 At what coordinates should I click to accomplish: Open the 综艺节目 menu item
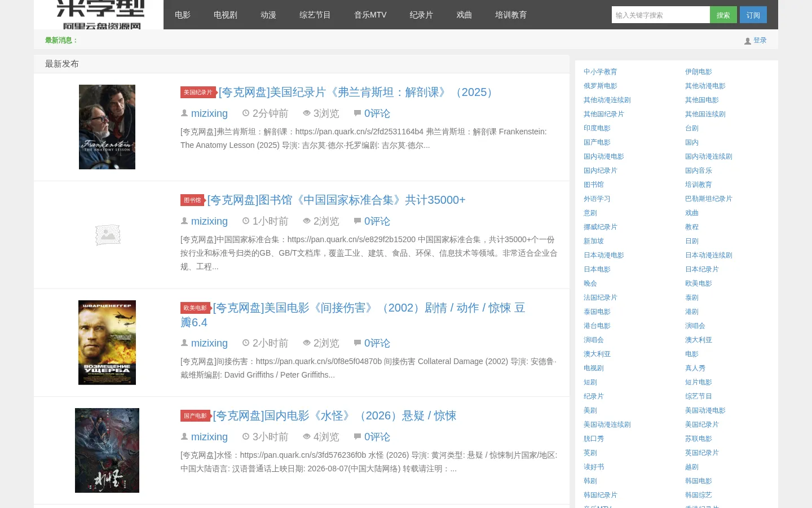(315, 15)
